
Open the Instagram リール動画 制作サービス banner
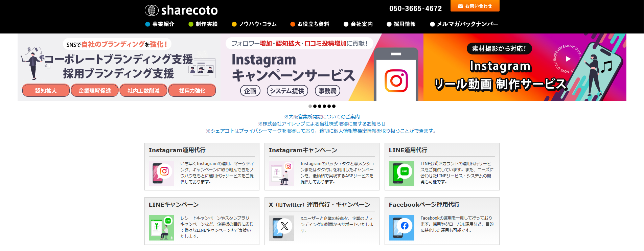(525, 67)
